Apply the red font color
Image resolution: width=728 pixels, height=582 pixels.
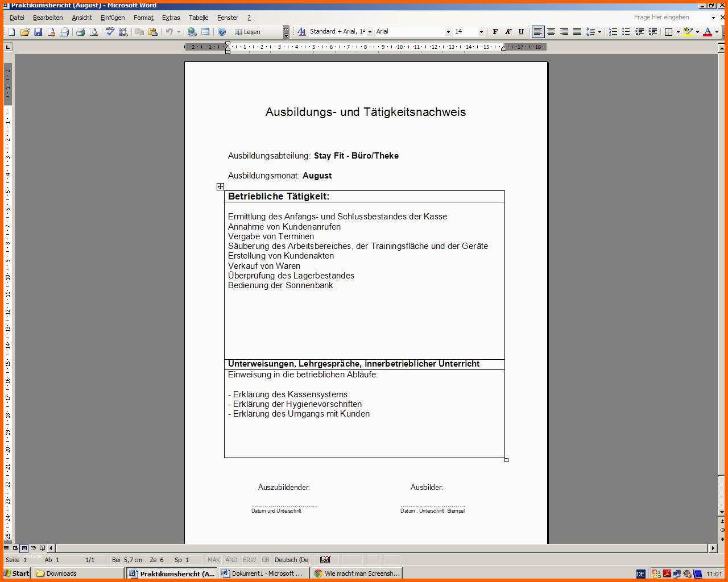tap(708, 32)
